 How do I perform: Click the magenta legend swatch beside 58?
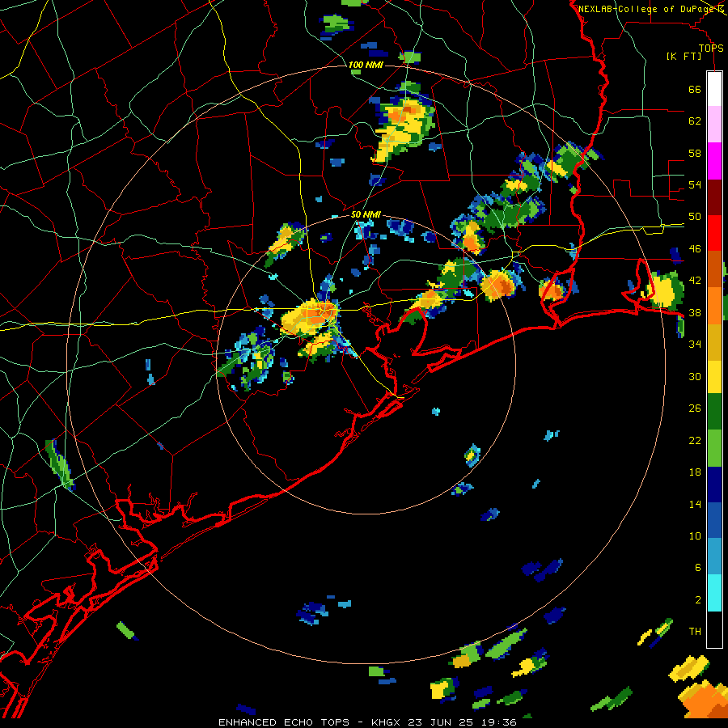pos(714,161)
